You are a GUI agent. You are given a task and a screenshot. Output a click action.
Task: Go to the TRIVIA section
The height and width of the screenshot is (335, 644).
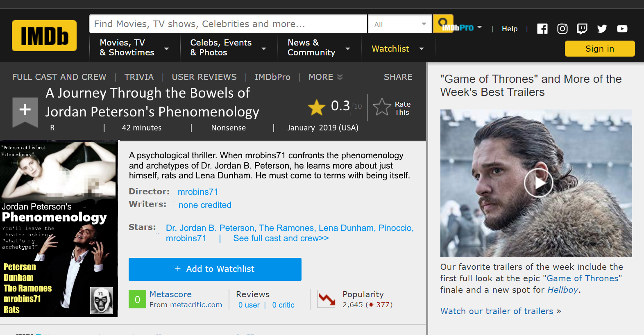click(139, 77)
